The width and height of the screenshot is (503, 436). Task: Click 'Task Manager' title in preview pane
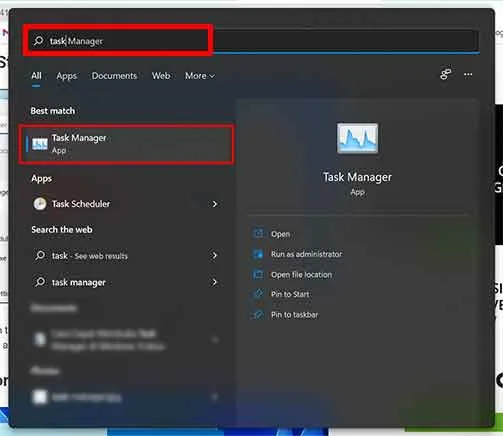point(357,177)
